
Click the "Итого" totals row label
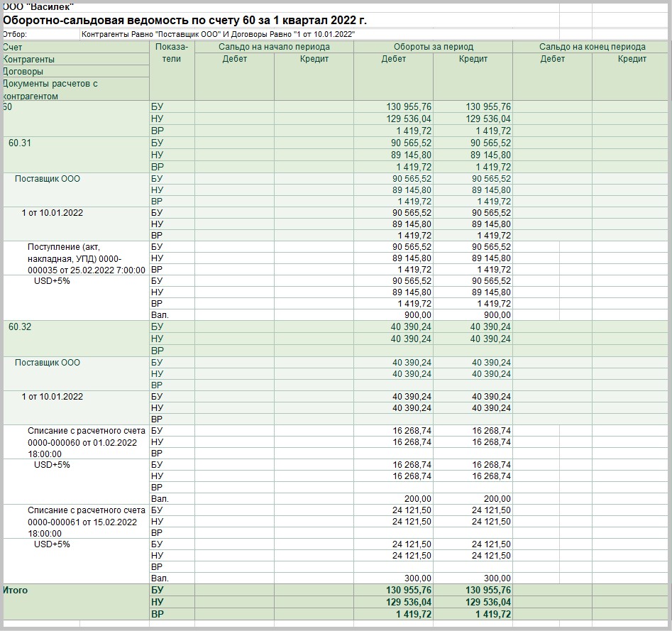pos(15,591)
